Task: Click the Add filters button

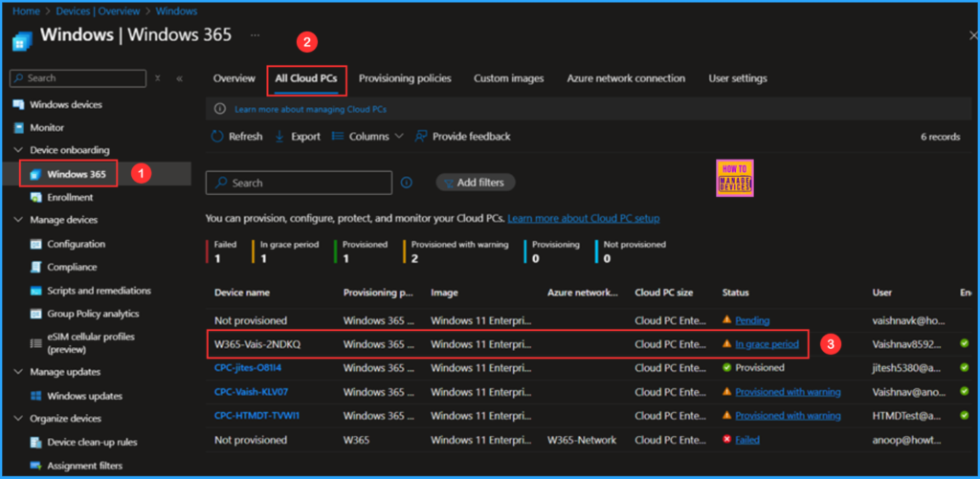Action: (x=475, y=183)
